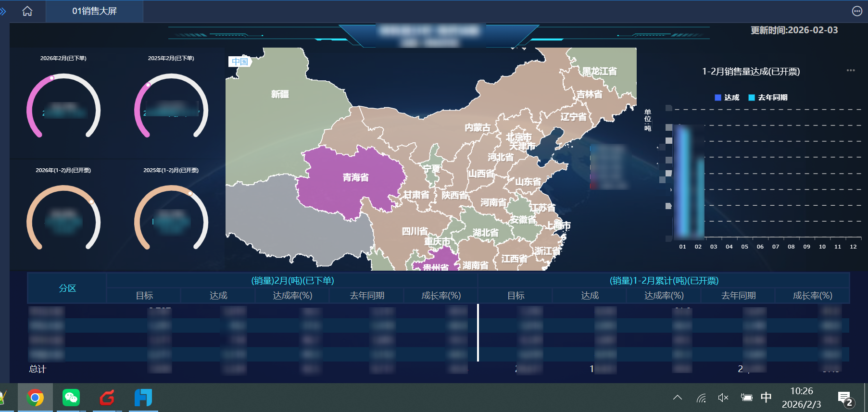Open WeChat from the taskbar
Viewport: 868px width, 412px height.
point(71,398)
